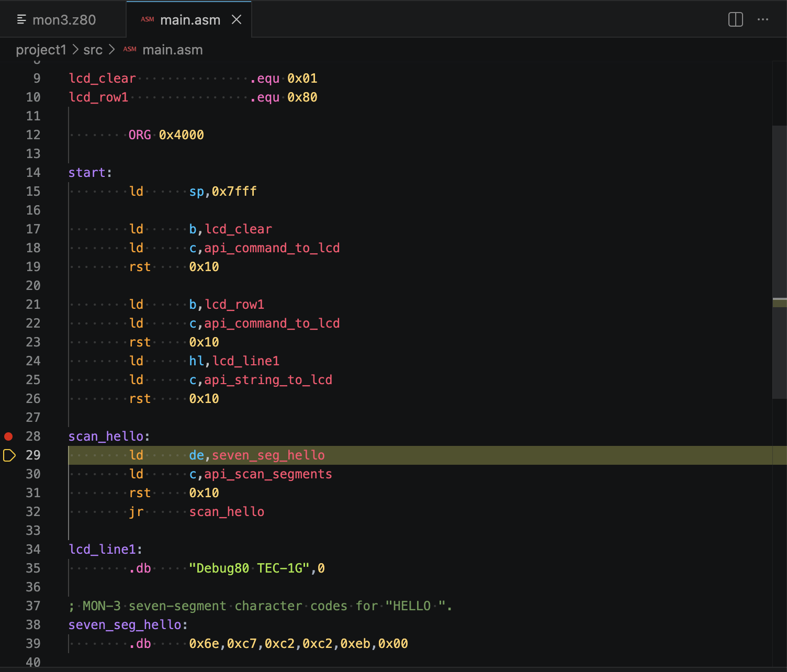Click the 0x80 value on line 10

302,97
